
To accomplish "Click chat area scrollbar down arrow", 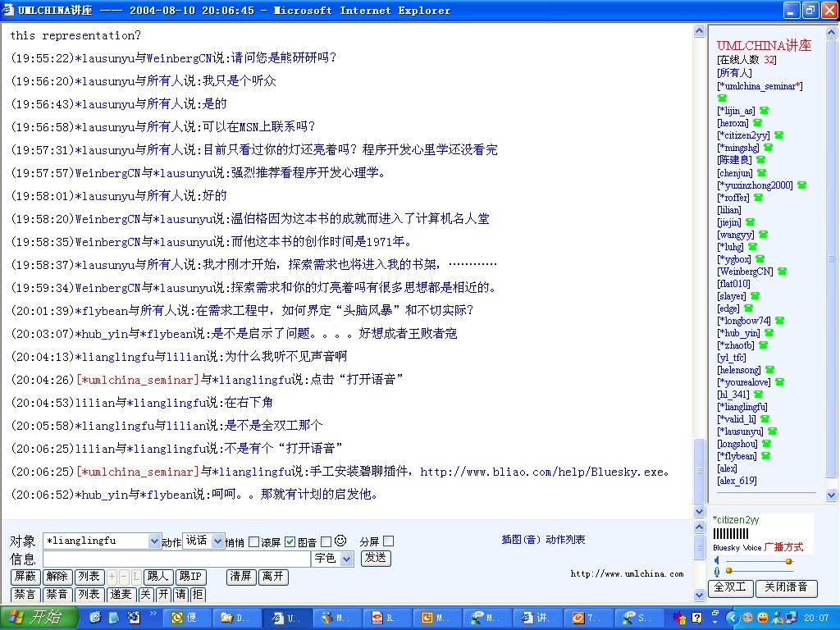I will [x=699, y=512].
